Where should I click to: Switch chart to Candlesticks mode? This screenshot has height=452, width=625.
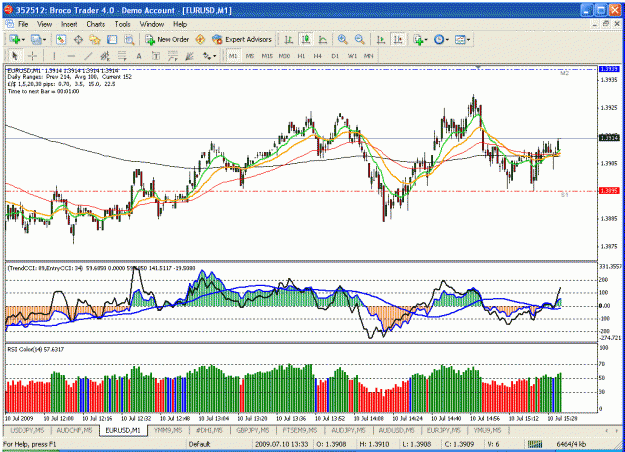tap(306, 39)
